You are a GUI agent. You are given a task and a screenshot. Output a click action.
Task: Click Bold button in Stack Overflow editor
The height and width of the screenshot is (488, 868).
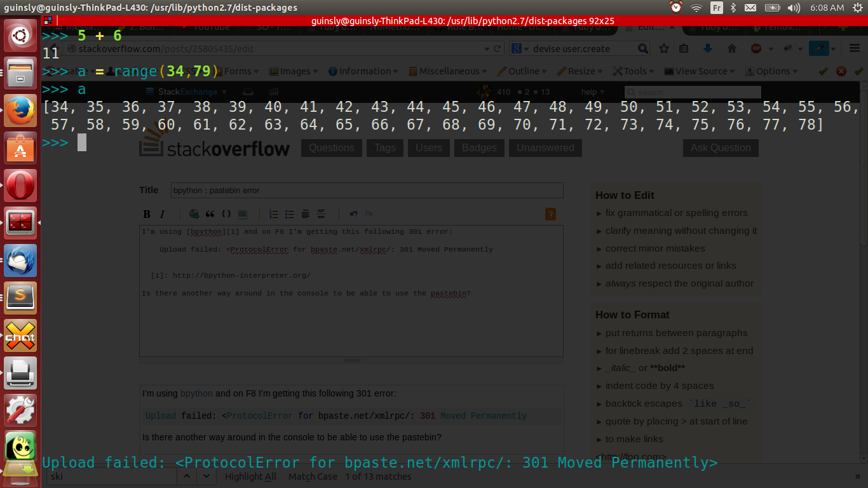pyautogui.click(x=147, y=214)
